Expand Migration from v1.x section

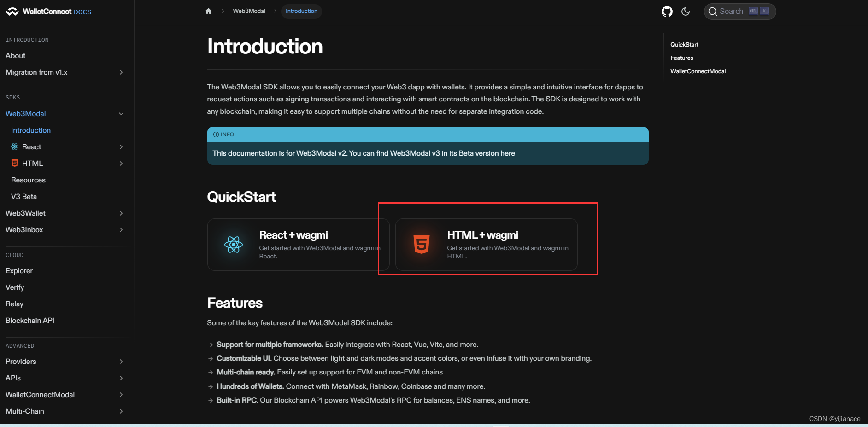pos(121,72)
